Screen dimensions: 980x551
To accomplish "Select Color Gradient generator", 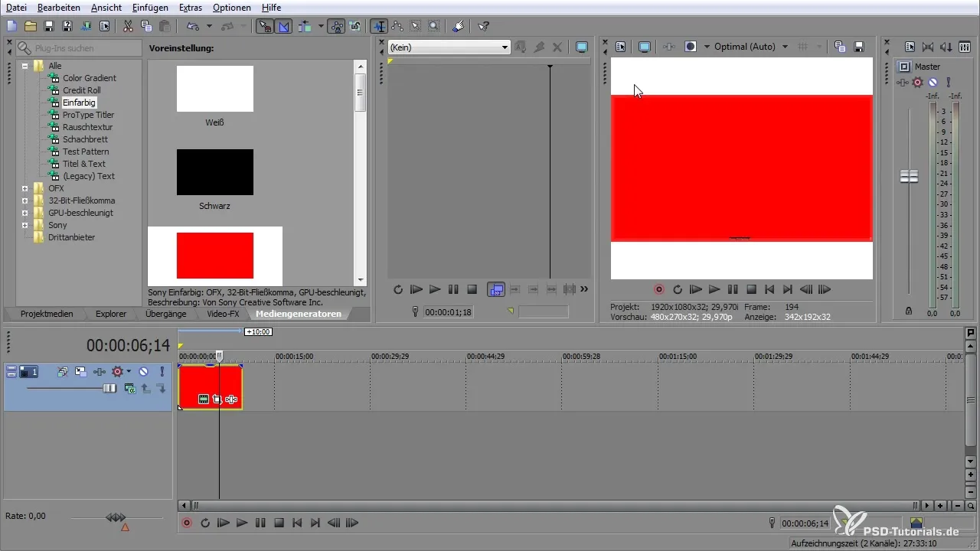I will pyautogui.click(x=90, y=78).
